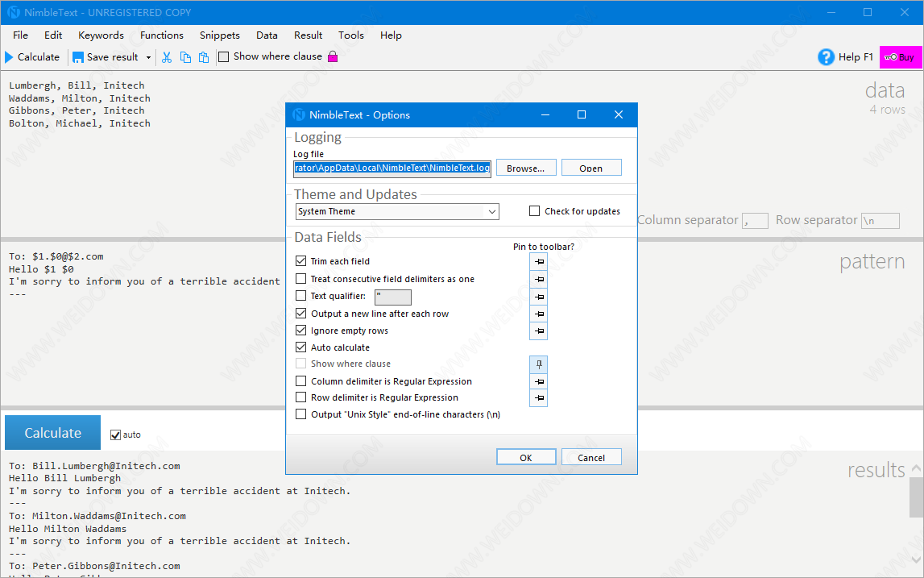Open the Keywords menu
The image size is (924, 578).
[x=102, y=35]
